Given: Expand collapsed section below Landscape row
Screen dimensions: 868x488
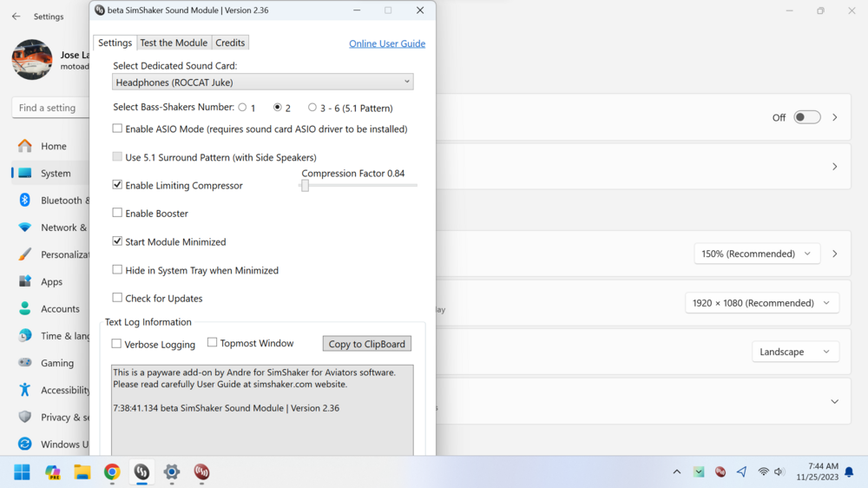Looking at the screenshot, I should 835,401.
